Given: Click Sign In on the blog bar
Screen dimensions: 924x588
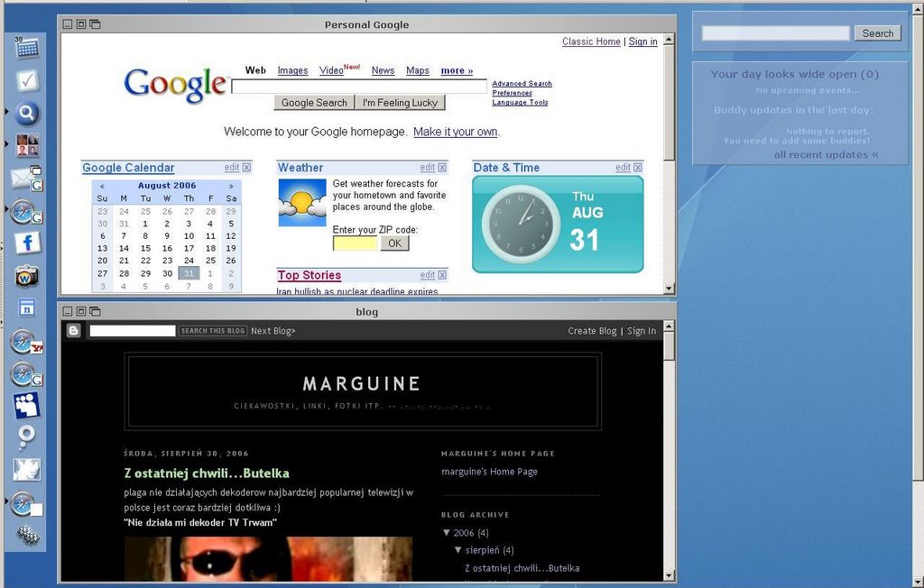Looking at the screenshot, I should click(x=642, y=331).
